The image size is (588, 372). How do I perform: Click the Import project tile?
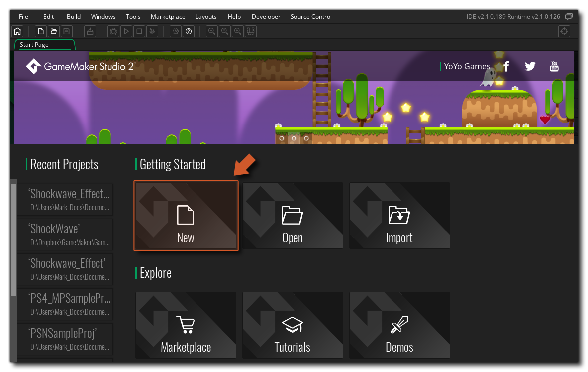[x=399, y=216]
